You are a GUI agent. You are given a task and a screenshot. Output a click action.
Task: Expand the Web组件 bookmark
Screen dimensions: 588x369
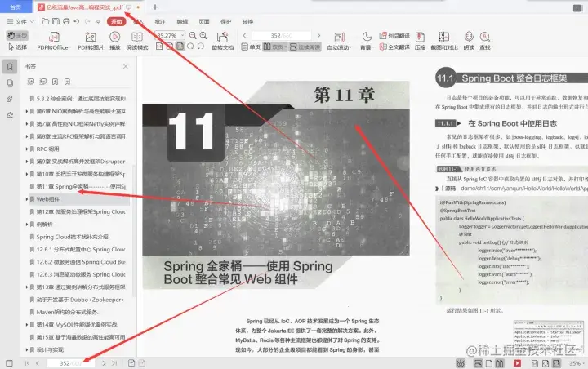tap(27, 199)
